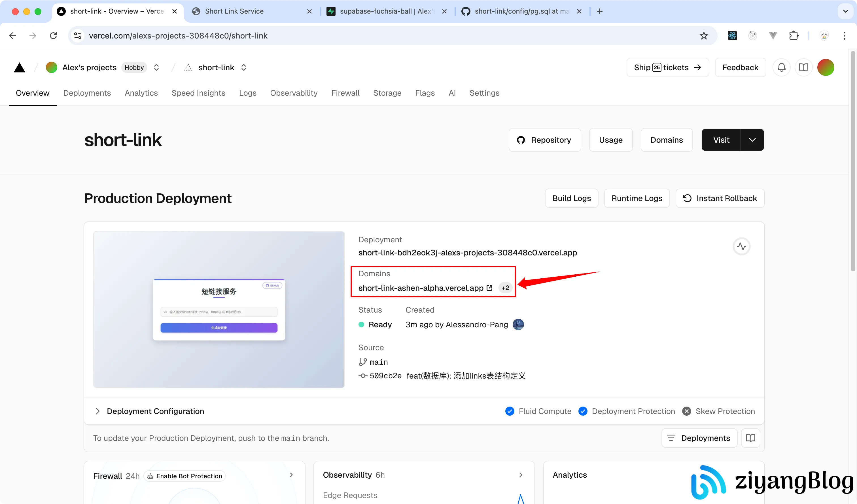Open Chrome three-dot menu
Screen dimensions: 857x504
coord(845,36)
